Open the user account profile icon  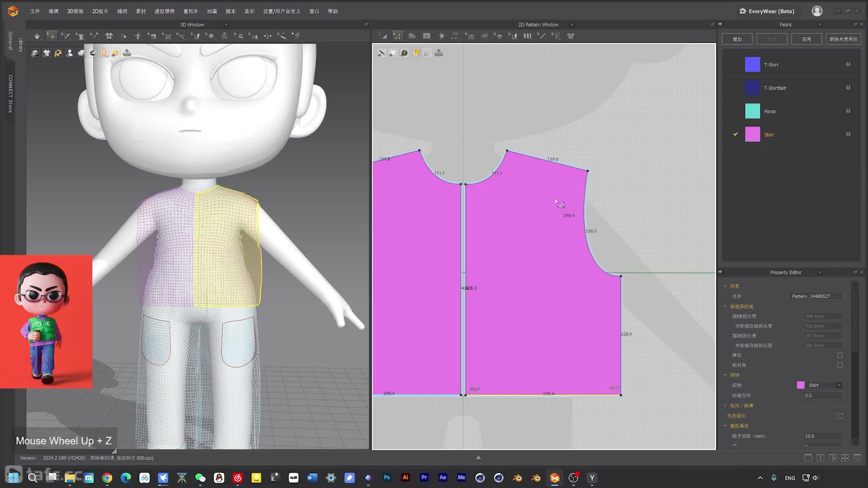[817, 11]
